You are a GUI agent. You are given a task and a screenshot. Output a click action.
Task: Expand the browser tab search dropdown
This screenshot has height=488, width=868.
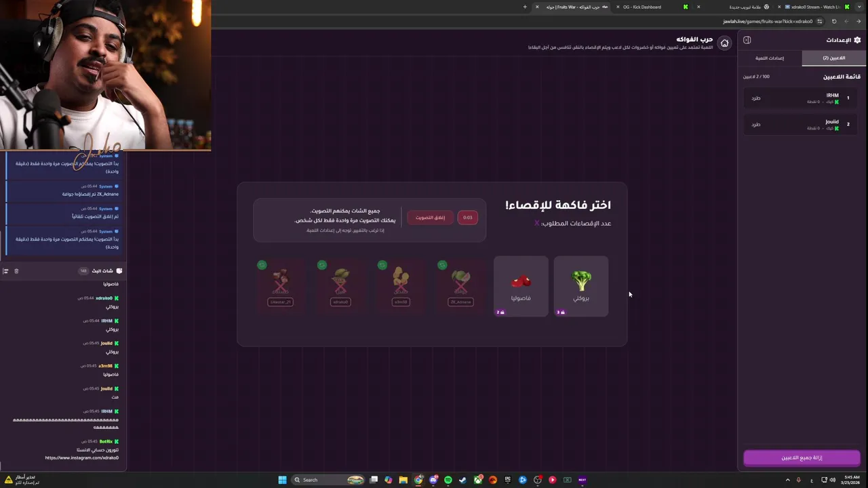[x=859, y=7]
